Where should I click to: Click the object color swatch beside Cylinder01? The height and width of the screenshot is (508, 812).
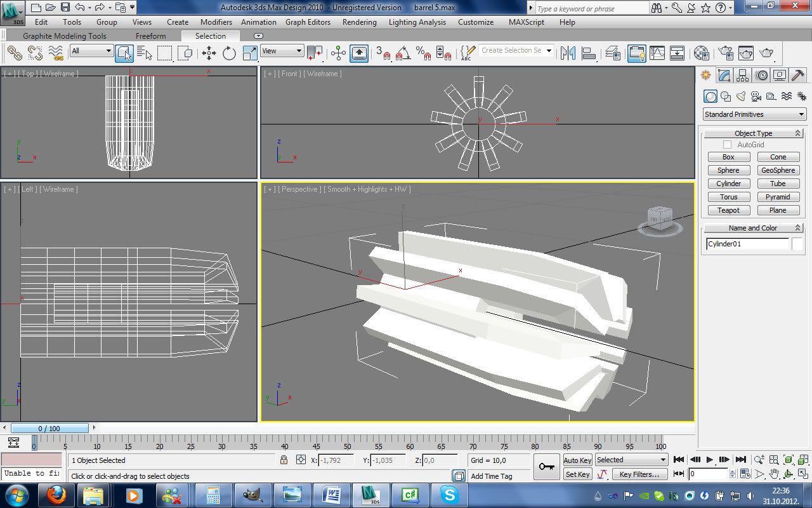797,244
